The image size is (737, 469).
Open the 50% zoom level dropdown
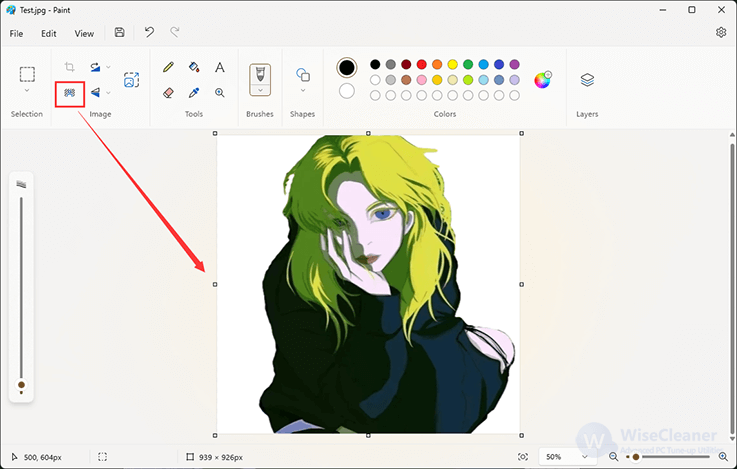(567, 457)
